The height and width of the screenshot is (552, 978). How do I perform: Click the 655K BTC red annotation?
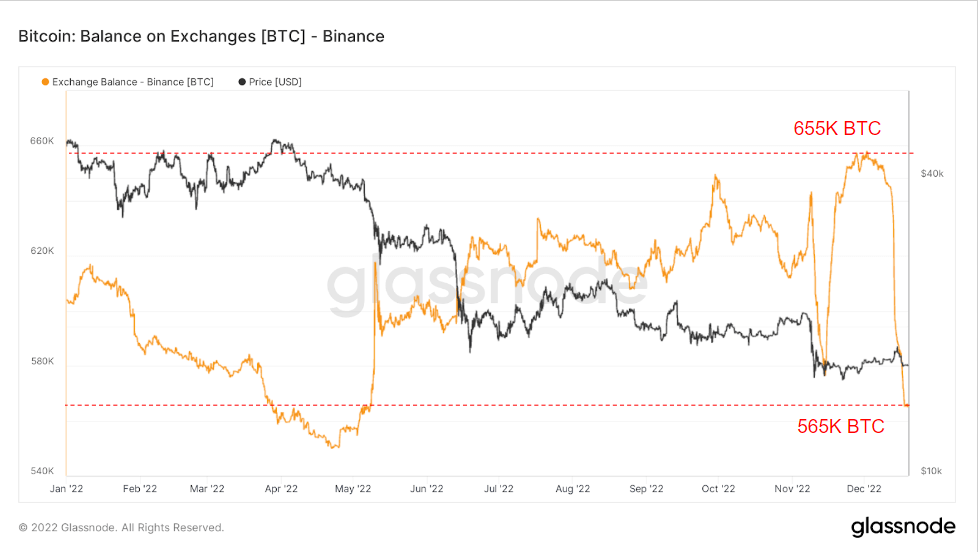tap(837, 128)
